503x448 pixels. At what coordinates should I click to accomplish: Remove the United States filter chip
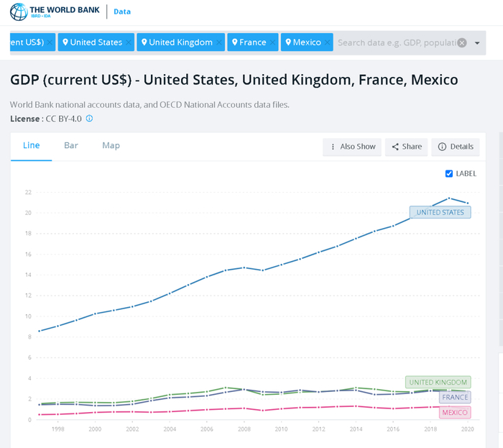(x=128, y=43)
